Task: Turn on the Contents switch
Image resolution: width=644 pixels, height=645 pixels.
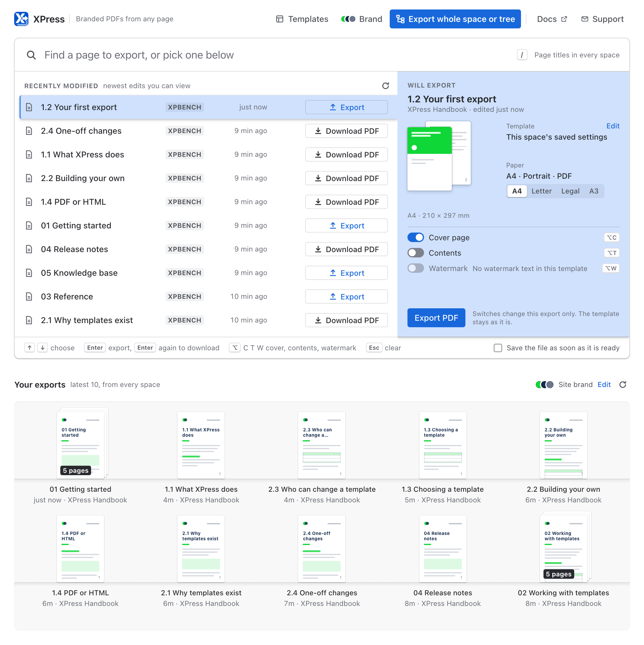Action: click(416, 253)
